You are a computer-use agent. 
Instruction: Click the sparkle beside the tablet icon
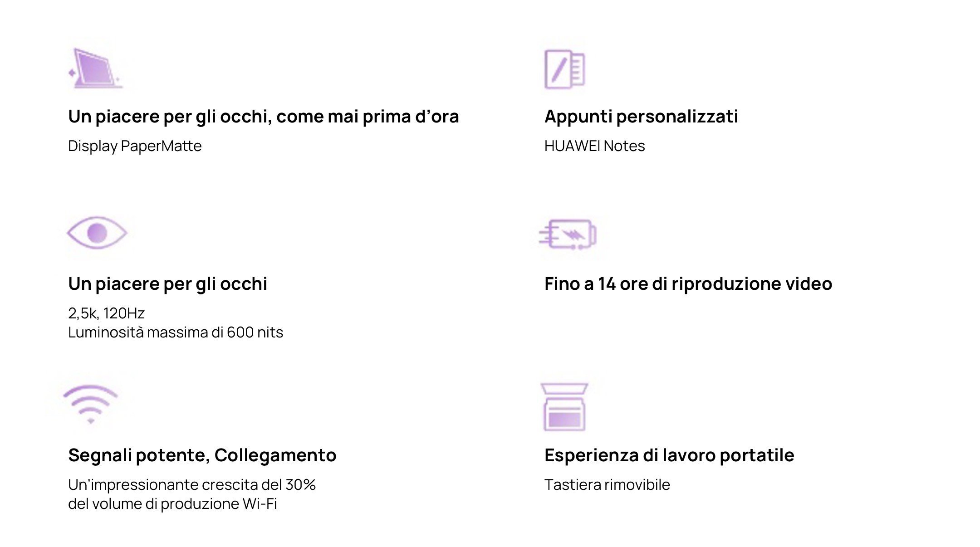coord(72,73)
